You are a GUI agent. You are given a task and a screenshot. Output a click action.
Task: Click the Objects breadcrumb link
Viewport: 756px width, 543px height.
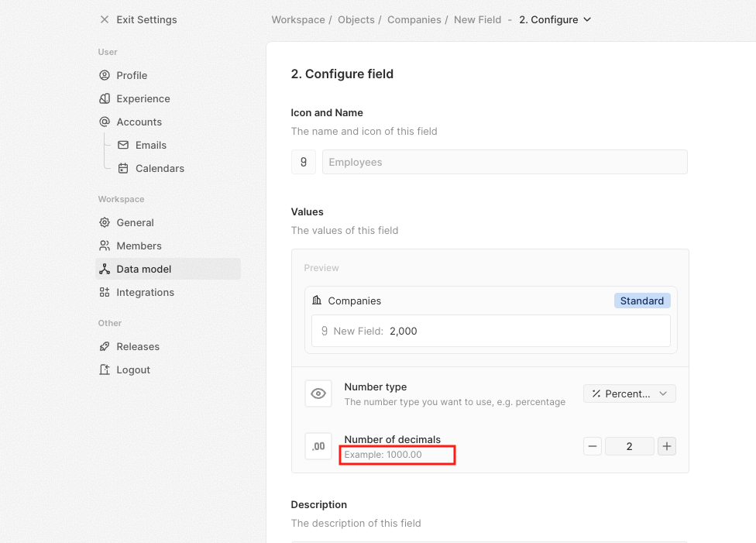[x=356, y=19]
